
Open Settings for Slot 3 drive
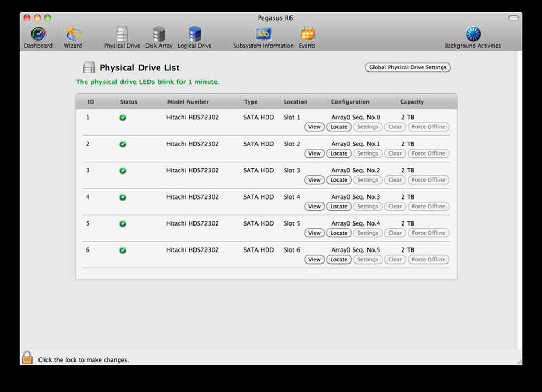point(368,180)
